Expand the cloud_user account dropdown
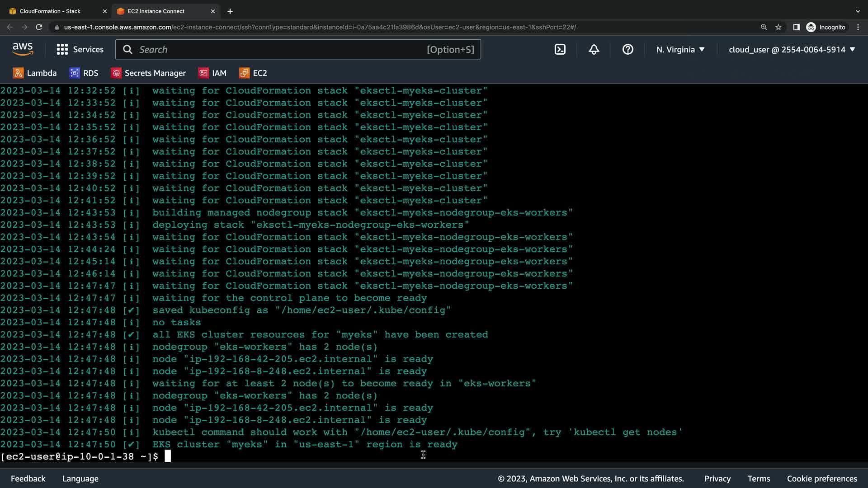 [792, 49]
